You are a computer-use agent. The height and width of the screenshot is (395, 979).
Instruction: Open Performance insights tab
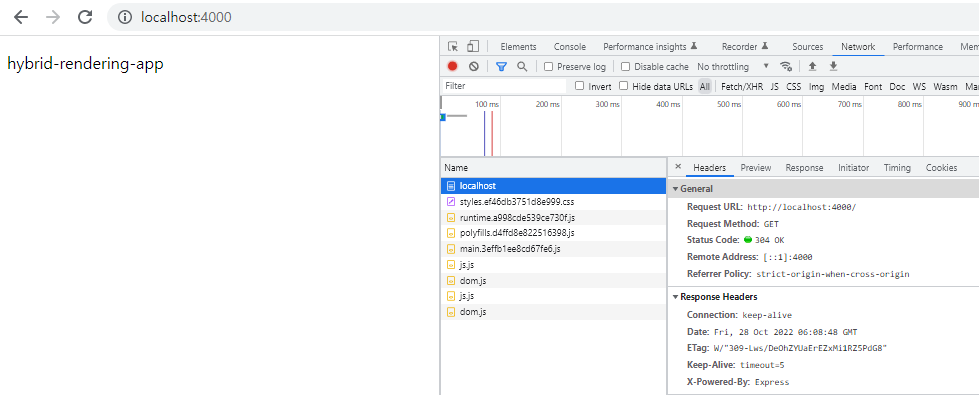click(x=650, y=47)
